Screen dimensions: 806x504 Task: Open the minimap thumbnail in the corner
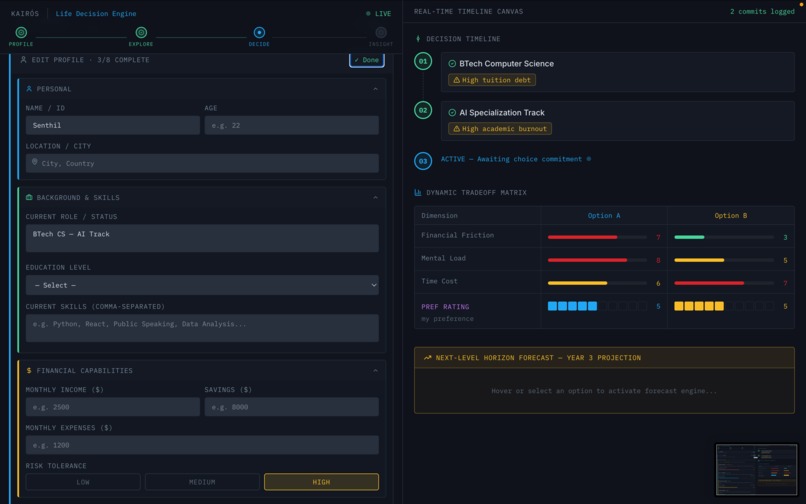[x=756, y=470]
